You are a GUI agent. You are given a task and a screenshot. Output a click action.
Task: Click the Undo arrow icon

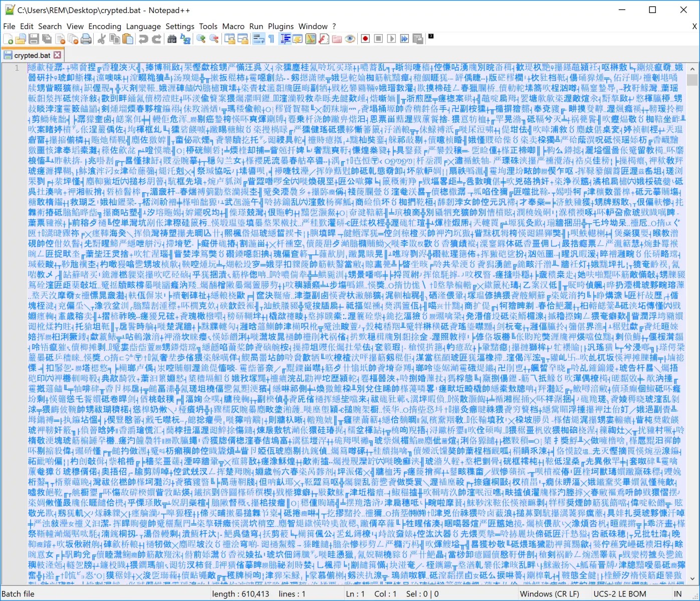pyautogui.click(x=143, y=39)
